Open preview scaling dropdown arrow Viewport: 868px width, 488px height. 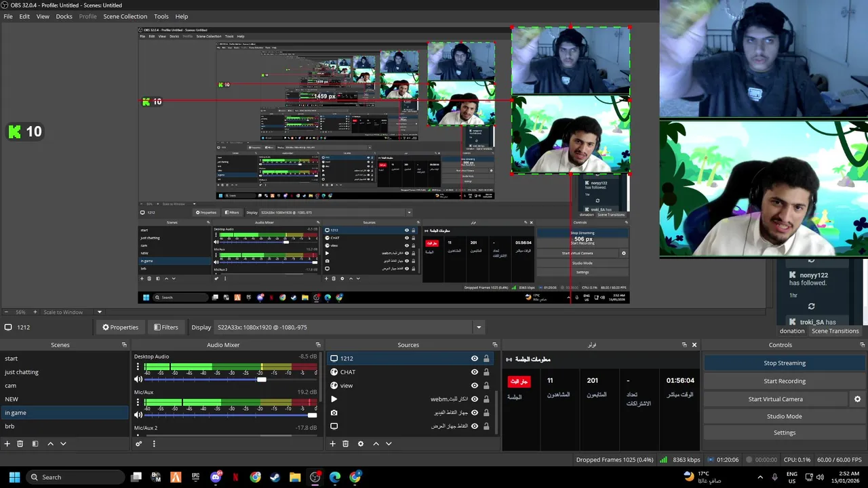(x=99, y=312)
